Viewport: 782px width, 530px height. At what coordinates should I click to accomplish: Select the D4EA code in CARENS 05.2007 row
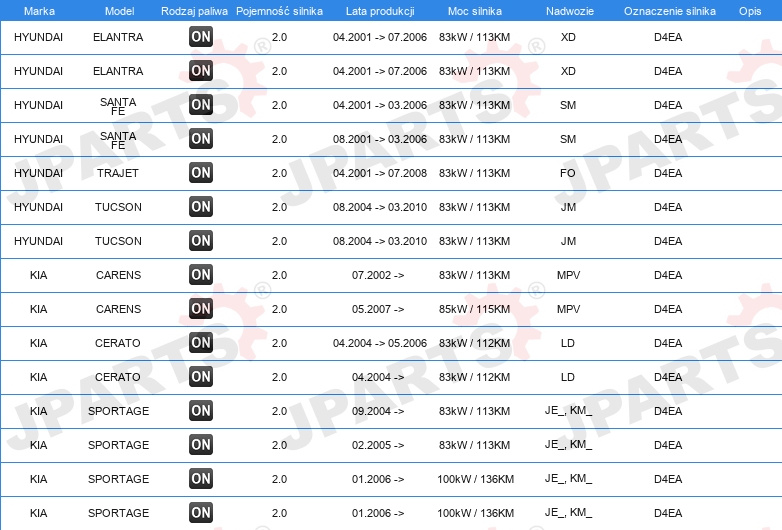pos(668,309)
